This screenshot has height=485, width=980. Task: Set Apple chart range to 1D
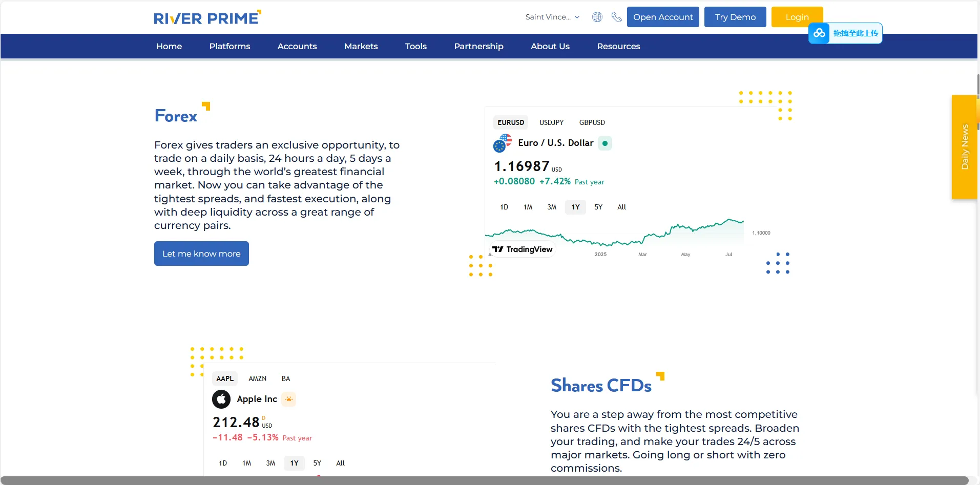point(223,463)
